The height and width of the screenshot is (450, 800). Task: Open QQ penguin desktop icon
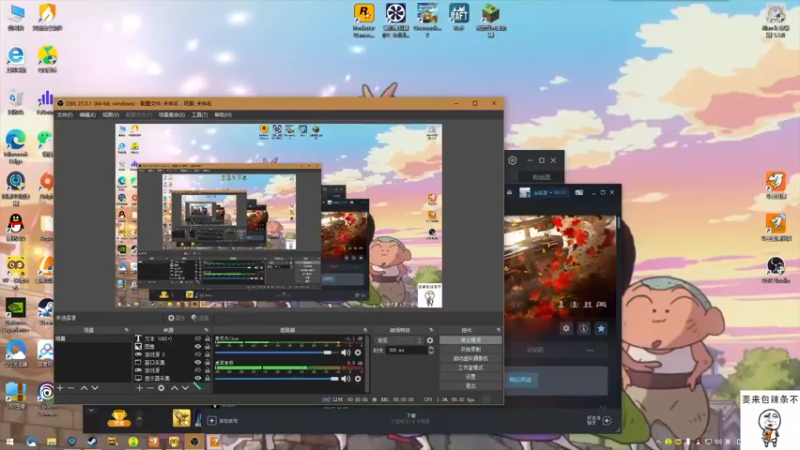(16, 228)
